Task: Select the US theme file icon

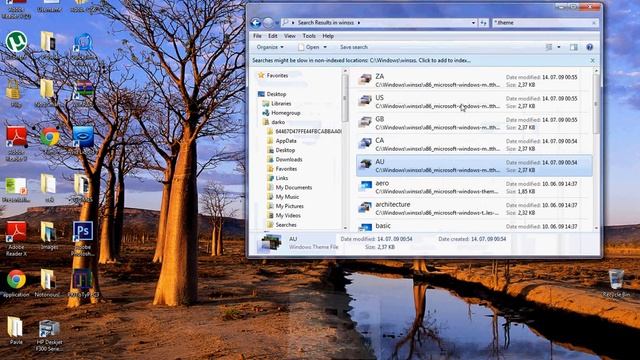Action: click(x=364, y=100)
